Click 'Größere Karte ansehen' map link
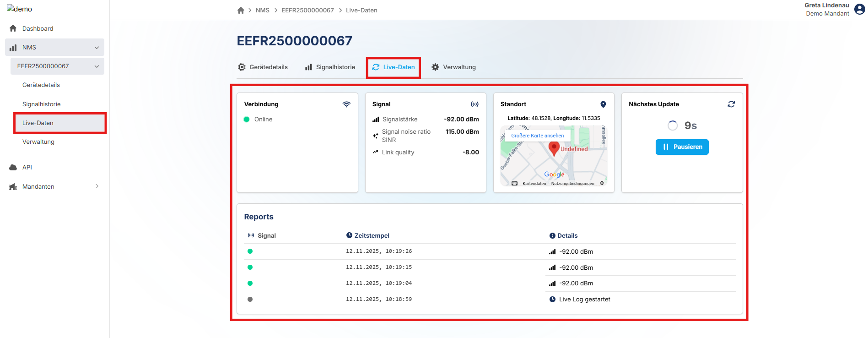 [x=537, y=136]
